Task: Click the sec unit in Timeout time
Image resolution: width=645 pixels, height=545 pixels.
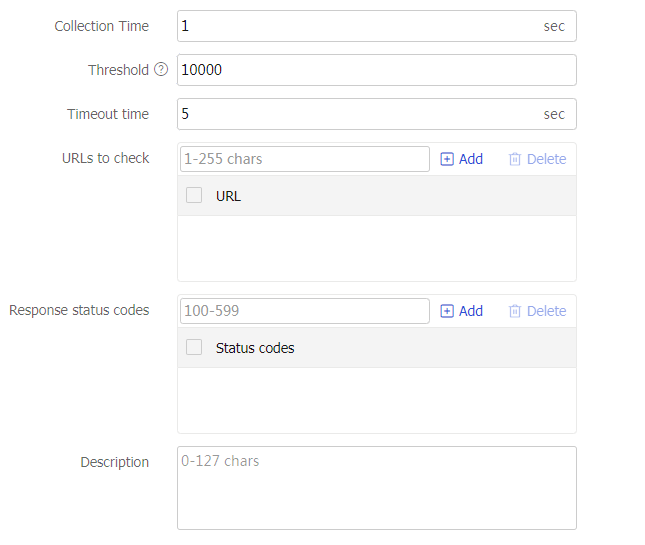Action: (554, 114)
